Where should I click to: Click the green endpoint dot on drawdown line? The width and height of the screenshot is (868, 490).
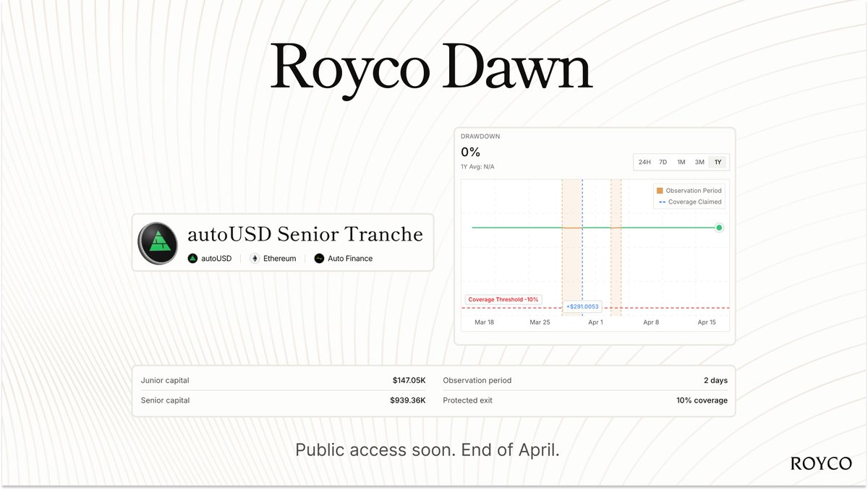click(x=719, y=228)
